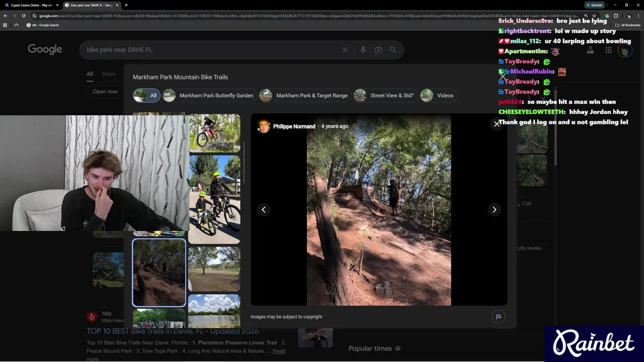
Task: Select the All search results tab
Action: (x=90, y=74)
